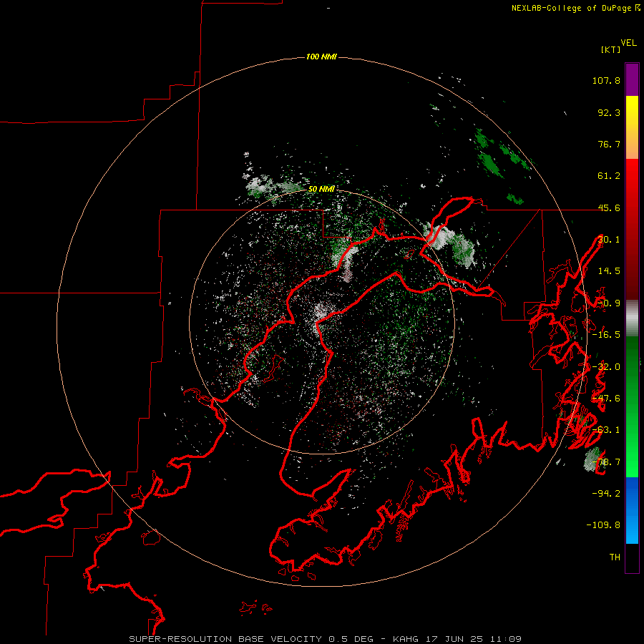Pick the red segment of the velocity color bar
Image resolution: width=644 pixels, height=644 pixels.
coord(632,229)
